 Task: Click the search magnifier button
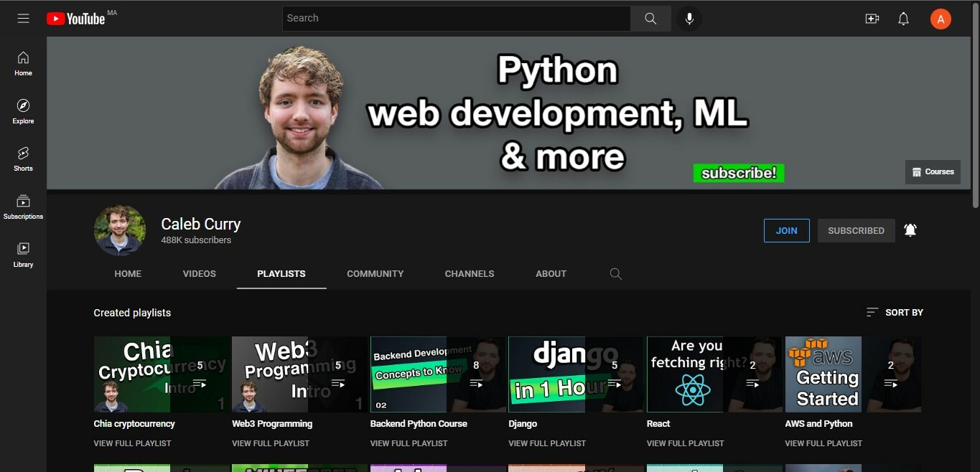click(x=650, y=19)
